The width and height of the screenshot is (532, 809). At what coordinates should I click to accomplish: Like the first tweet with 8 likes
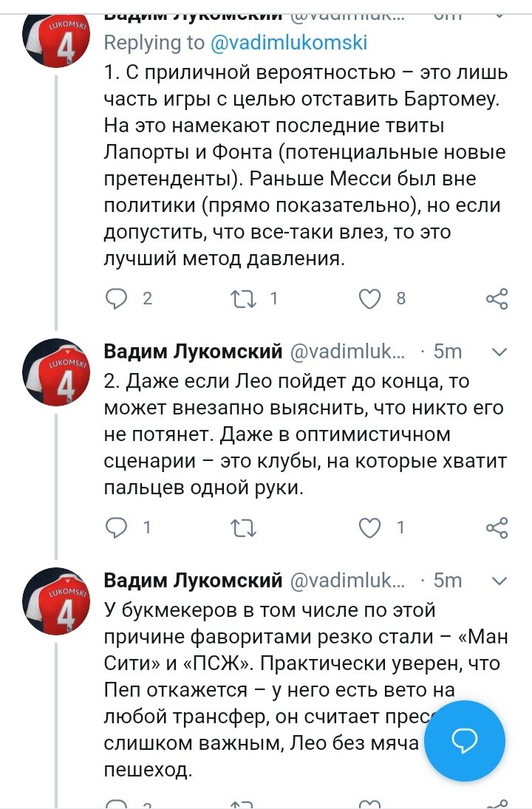(369, 298)
